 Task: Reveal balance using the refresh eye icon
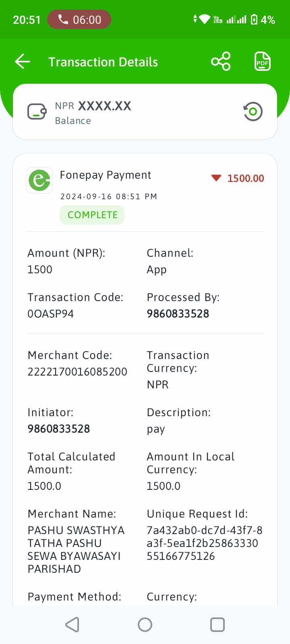(253, 111)
